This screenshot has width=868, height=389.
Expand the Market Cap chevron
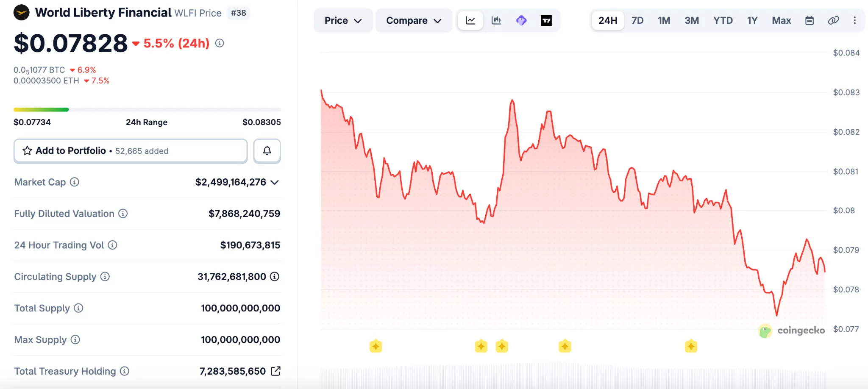point(275,182)
